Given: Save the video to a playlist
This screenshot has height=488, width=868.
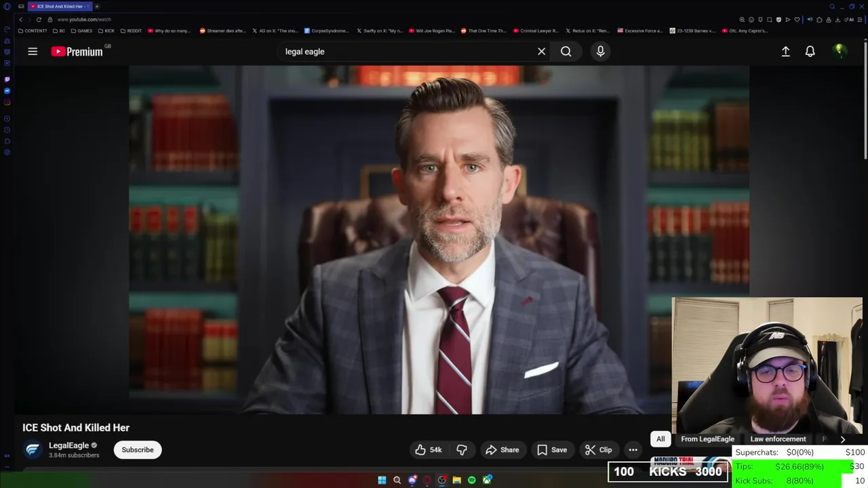Looking at the screenshot, I should [x=552, y=449].
